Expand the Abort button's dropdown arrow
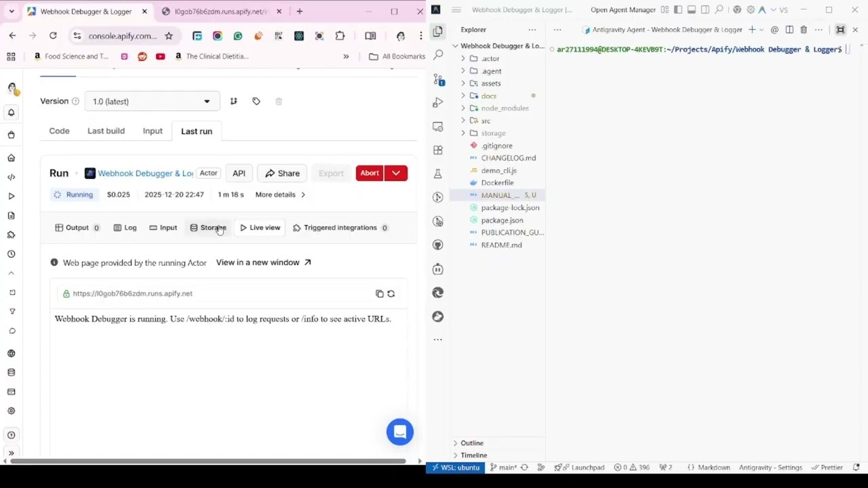This screenshot has height=488, width=868. coord(395,173)
